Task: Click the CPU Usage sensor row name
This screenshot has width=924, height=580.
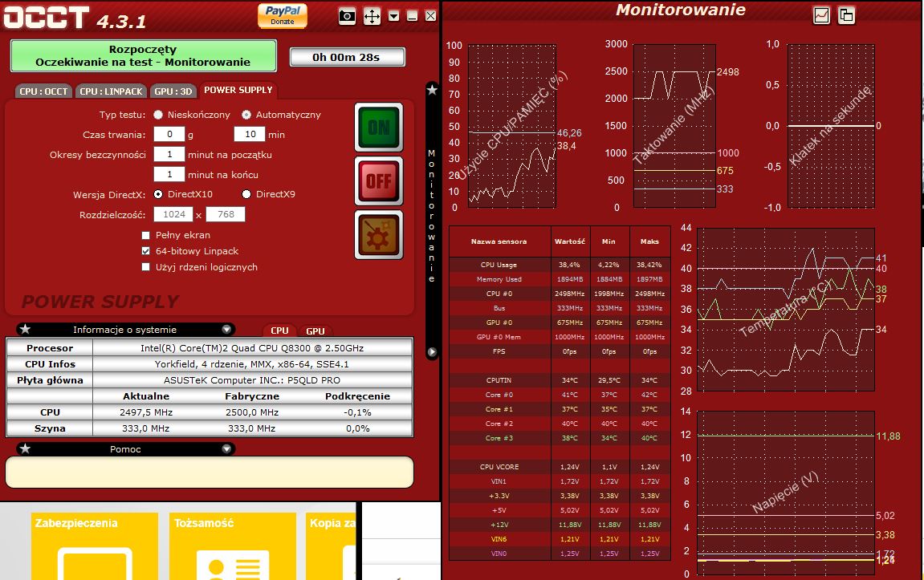Action: pyautogui.click(x=499, y=265)
